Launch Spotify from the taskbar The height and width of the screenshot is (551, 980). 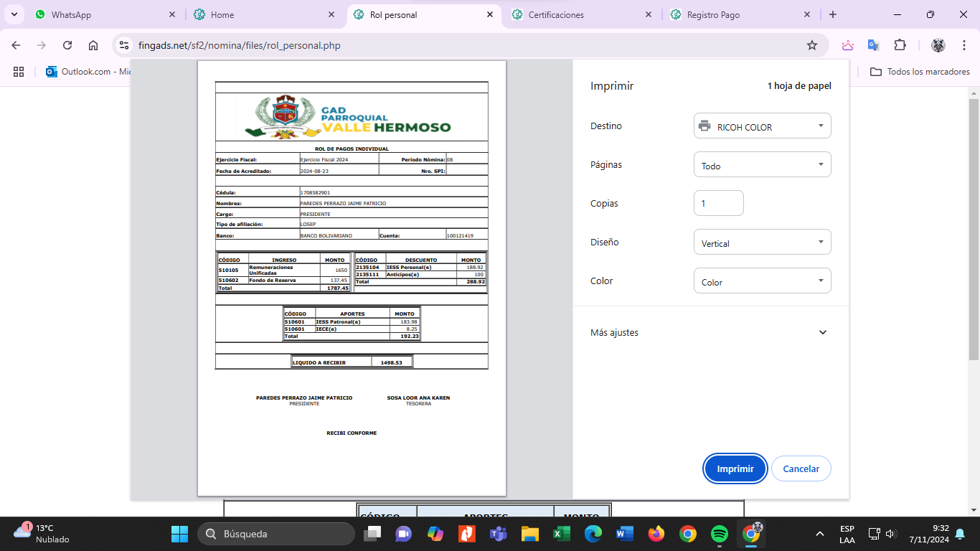[x=719, y=534]
